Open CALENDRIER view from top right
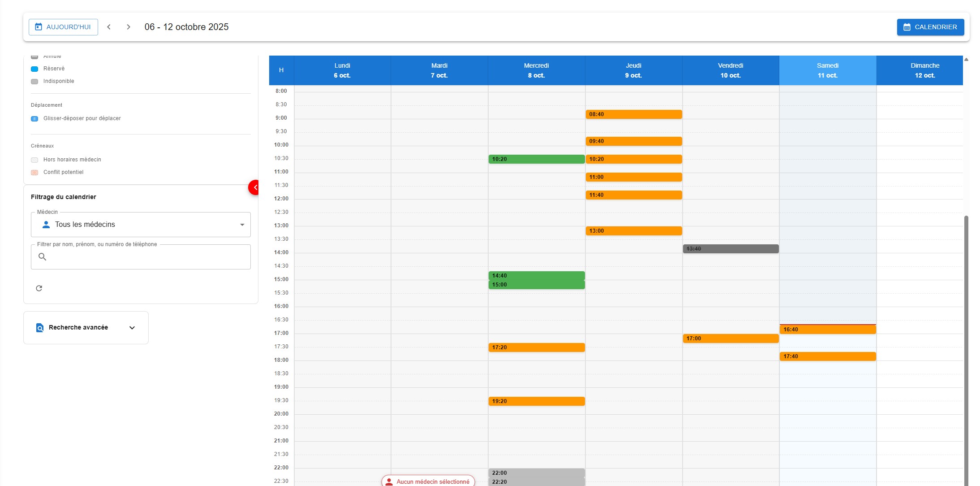Viewport: 980px width, 486px height. pyautogui.click(x=930, y=27)
